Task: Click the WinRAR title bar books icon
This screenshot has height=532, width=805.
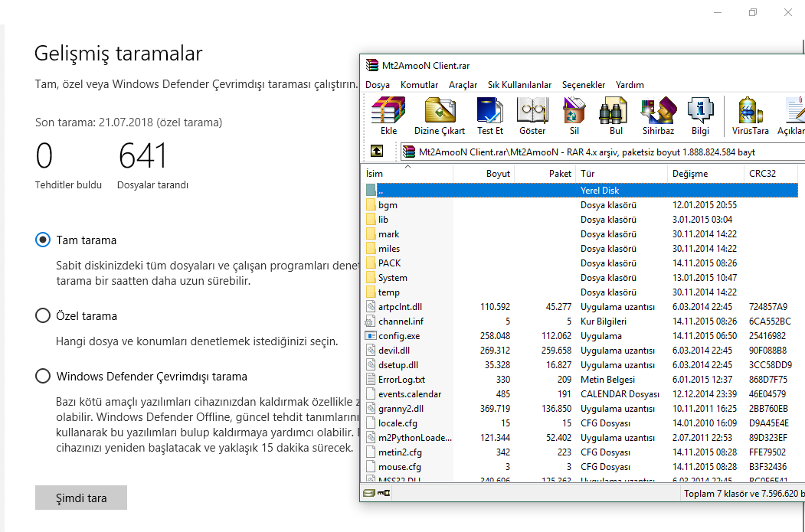Action: 371,65
